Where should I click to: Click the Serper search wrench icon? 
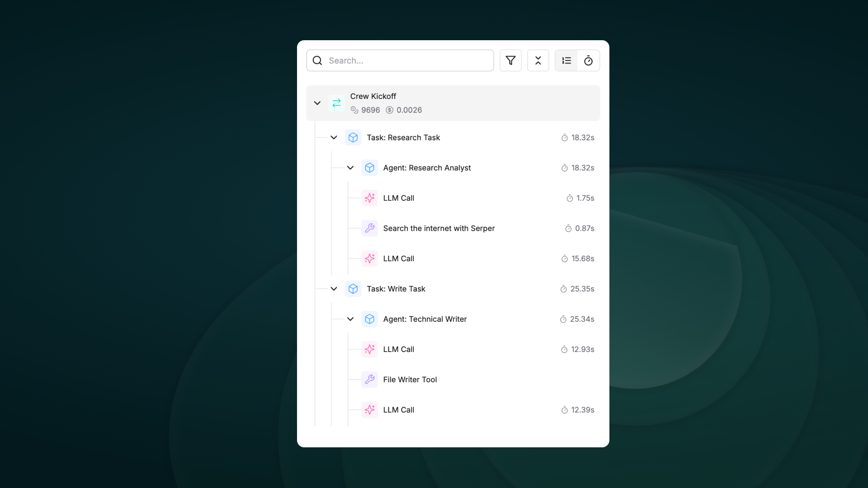click(x=369, y=228)
